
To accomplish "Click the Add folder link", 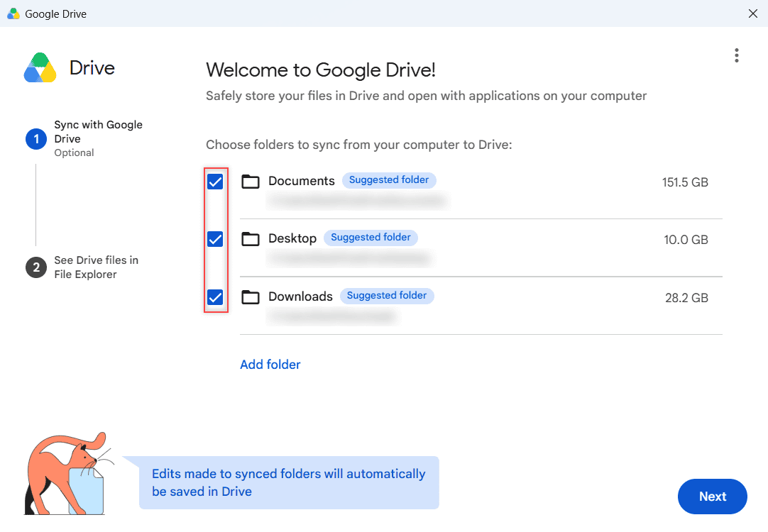I will (270, 365).
